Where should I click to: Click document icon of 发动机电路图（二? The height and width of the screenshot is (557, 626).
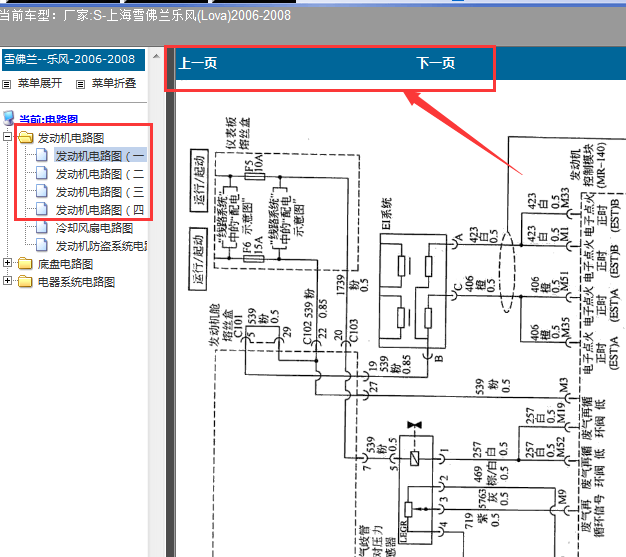42,173
